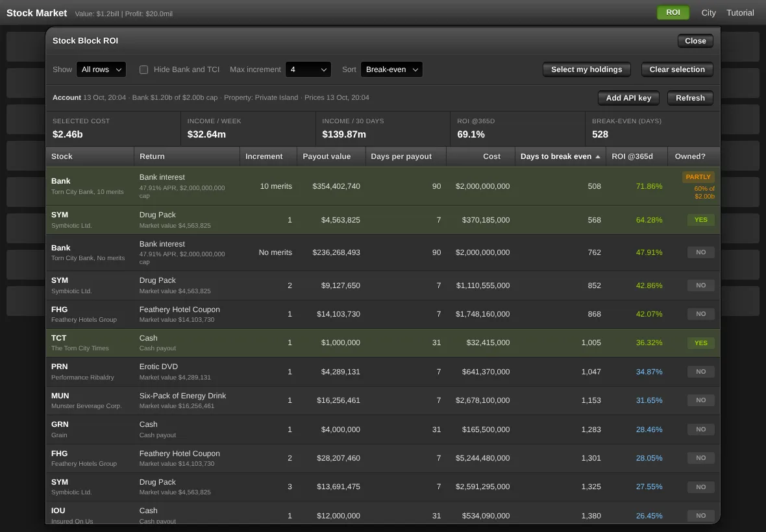
Task: Click the GRN 'Grain' stock cell
Action: 90,429
